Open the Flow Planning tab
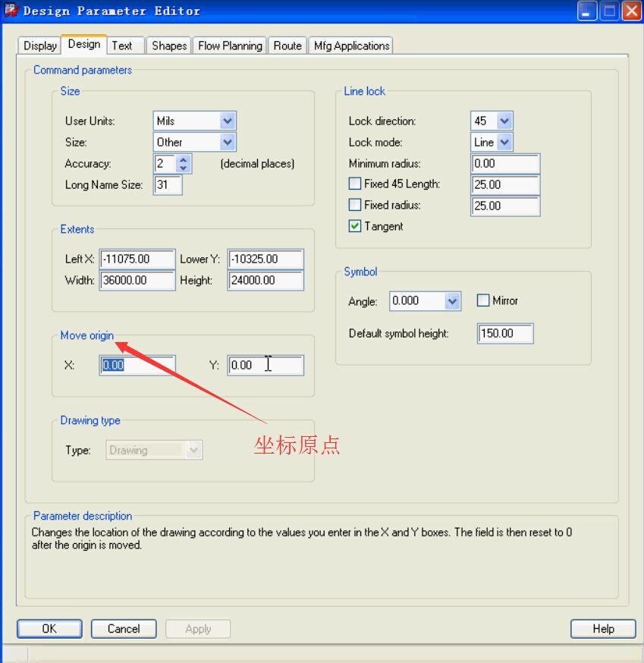This screenshot has height=663, width=644. pos(230,46)
